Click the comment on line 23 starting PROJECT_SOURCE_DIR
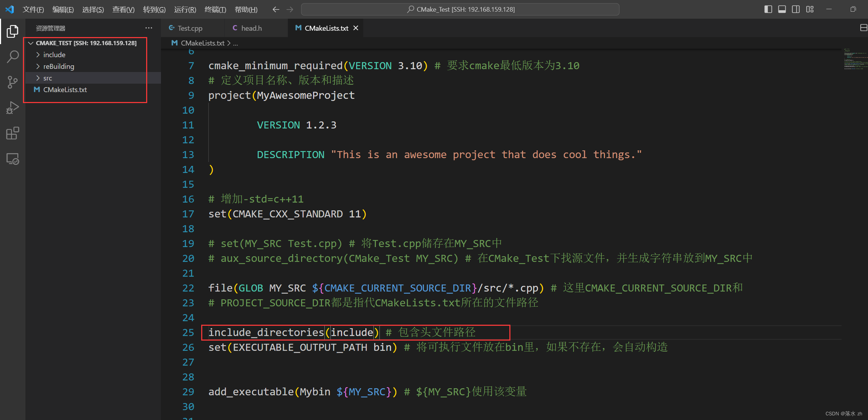 click(x=373, y=303)
